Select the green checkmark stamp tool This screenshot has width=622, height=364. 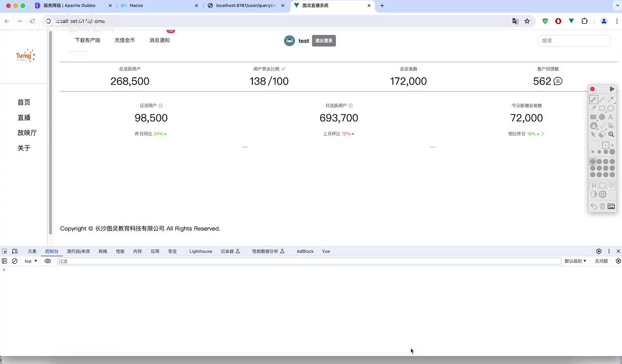pyautogui.click(x=602, y=126)
